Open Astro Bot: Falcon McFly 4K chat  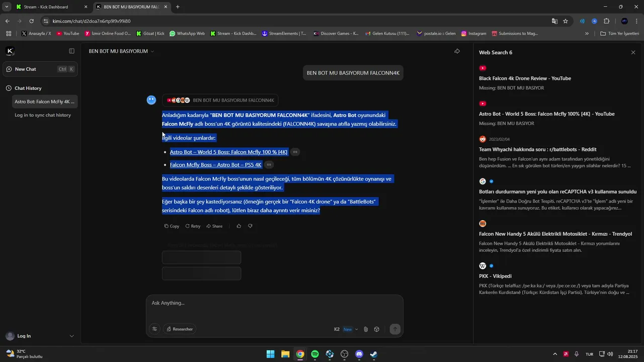45,102
